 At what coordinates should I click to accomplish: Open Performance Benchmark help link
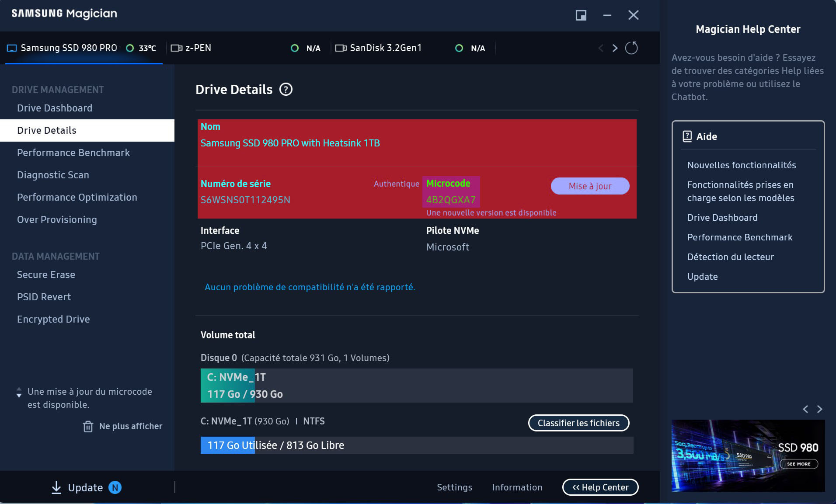pyautogui.click(x=740, y=237)
